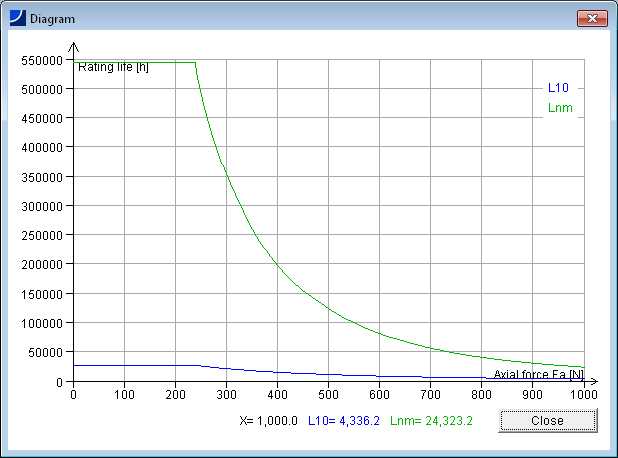Close the dialog via title bar X
This screenshot has width=618, height=458.
(x=593, y=19)
